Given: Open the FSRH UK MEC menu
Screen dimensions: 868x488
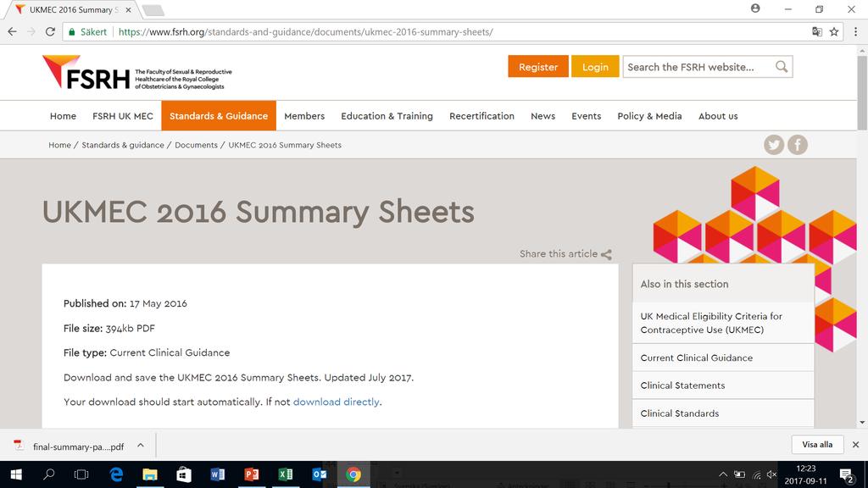Looking at the screenshot, I should coord(123,116).
